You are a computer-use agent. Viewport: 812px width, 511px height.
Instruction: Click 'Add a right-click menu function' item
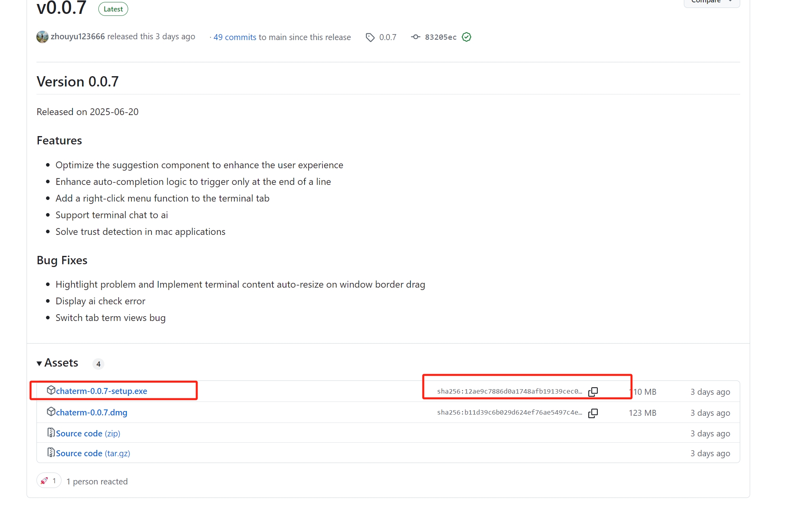coord(163,198)
